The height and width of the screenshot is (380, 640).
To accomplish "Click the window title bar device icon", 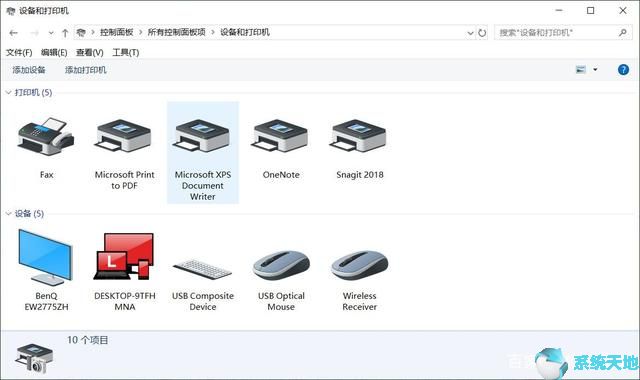I will pyautogui.click(x=11, y=11).
